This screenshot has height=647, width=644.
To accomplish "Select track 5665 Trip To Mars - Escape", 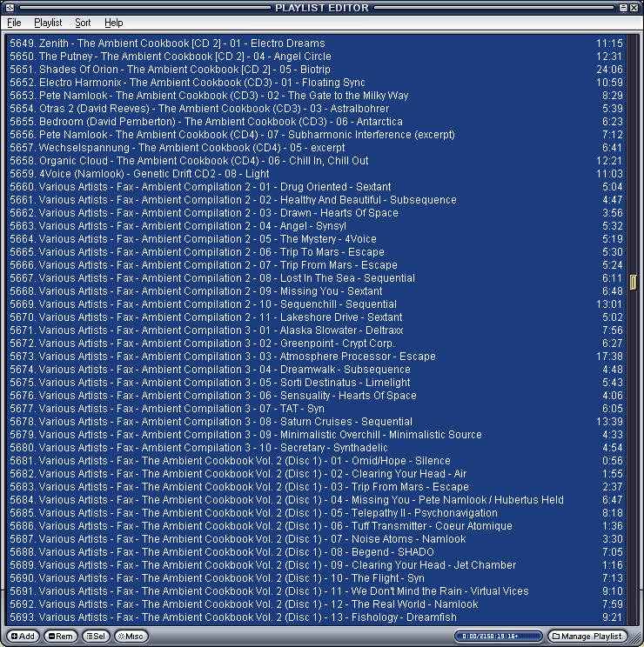I will [x=316, y=251].
